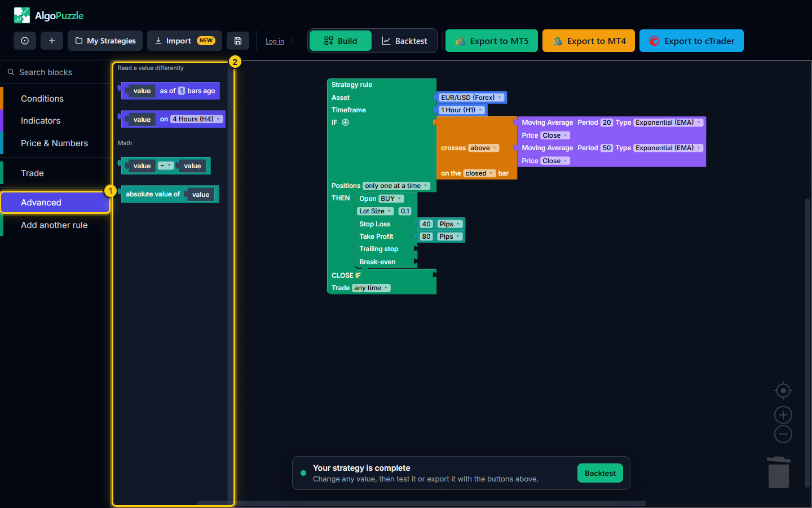Click the Import button
This screenshot has width=812, height=508.
[x=184, y=41]
